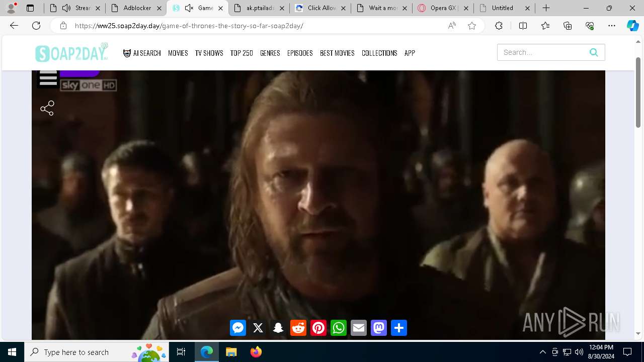The height and width of the screenshot is (362, 644).
Task: Open the notification center
Action: [x=627, y=352]
